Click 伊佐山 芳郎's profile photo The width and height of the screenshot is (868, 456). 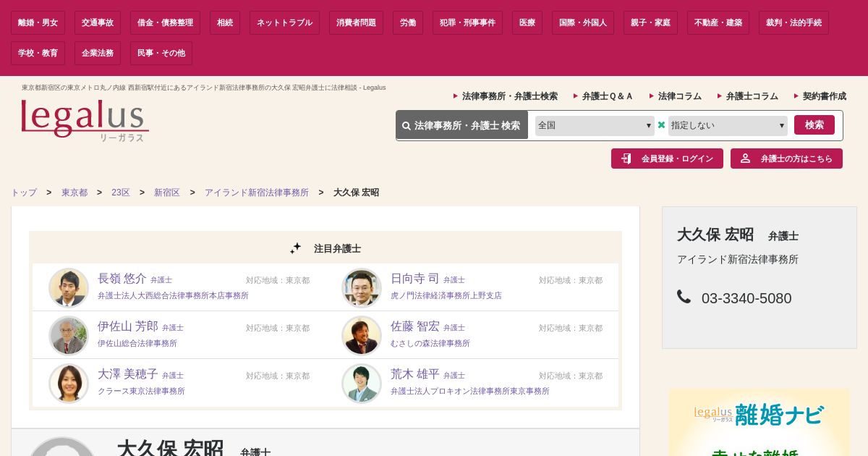point(69,335)
